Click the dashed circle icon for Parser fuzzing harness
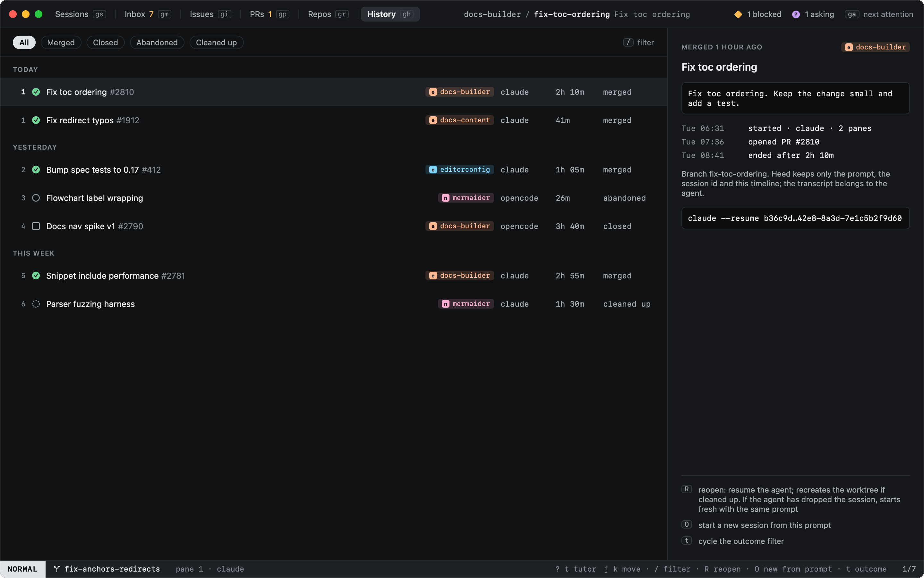Image resolution: width=924 pixels, height=578 pixels. (36, 303)
